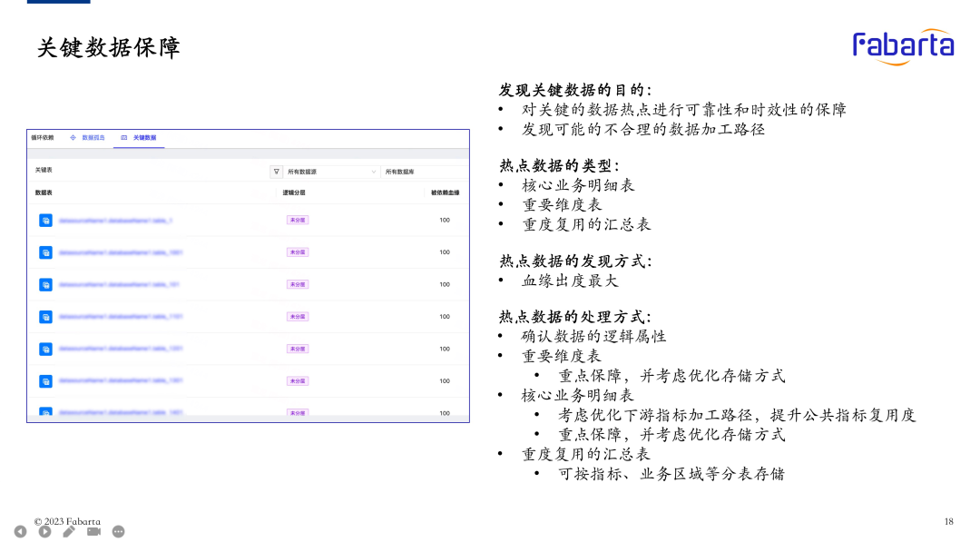The width and height of the screenshot is (980, 552).
Task: Open the table link in the fourth row
Action: tap(121, 317)
